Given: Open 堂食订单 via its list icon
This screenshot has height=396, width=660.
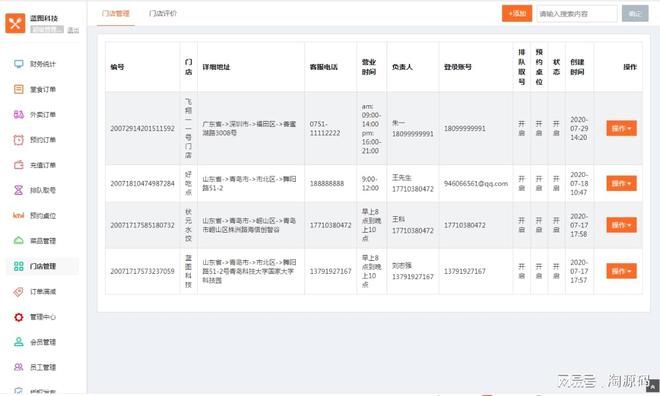Looking at the screenshot, I should (x=19, y=89).
